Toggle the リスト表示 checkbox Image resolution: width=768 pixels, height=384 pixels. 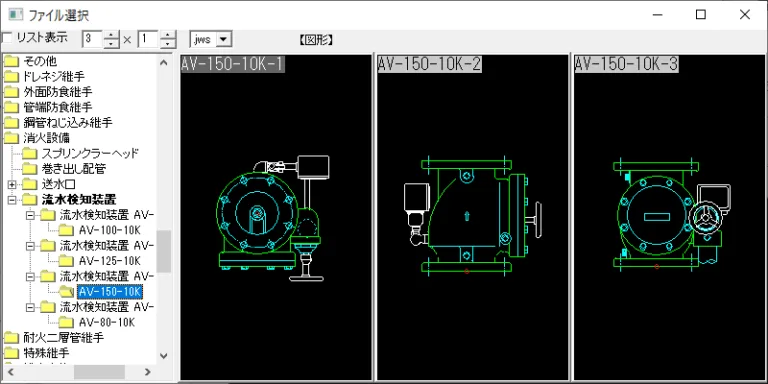click(x=7, y=38)
